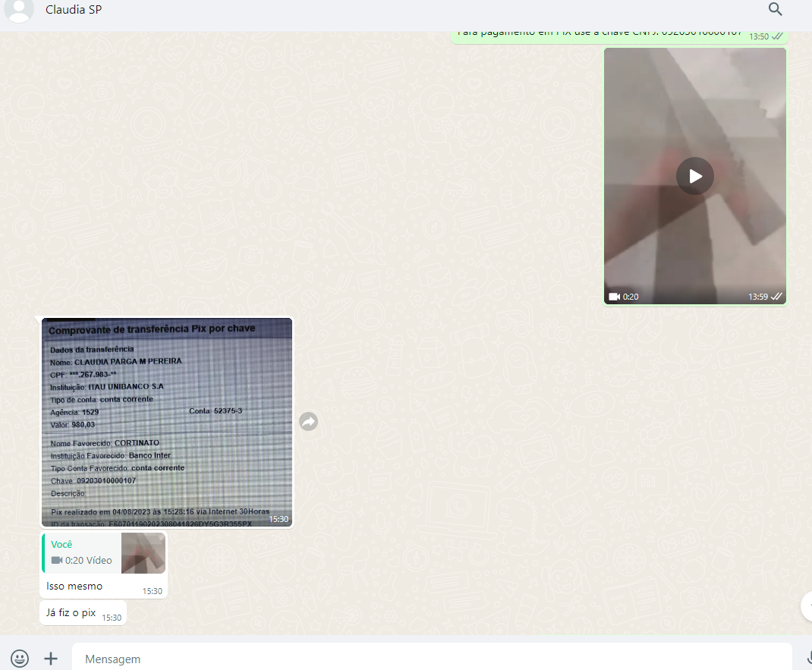Click the 'Você' quoted sender name
Screen dimensions: 812x670
click(61, 544)
